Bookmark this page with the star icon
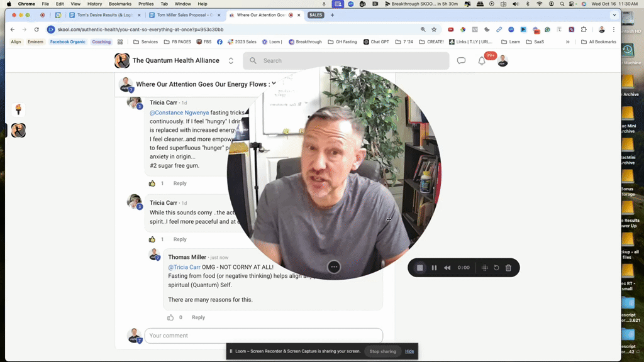 tap(434, 30)
